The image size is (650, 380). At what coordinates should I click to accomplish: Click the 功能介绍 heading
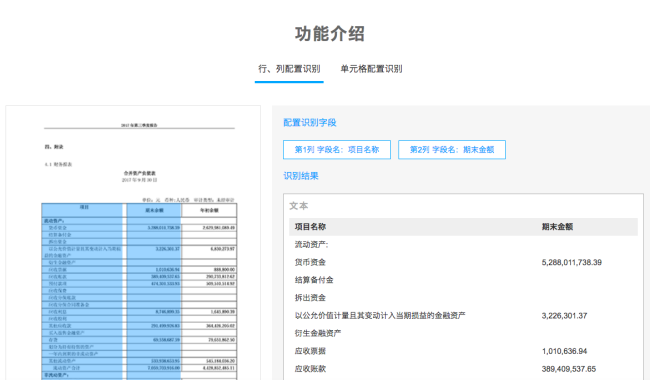(330, 34)
